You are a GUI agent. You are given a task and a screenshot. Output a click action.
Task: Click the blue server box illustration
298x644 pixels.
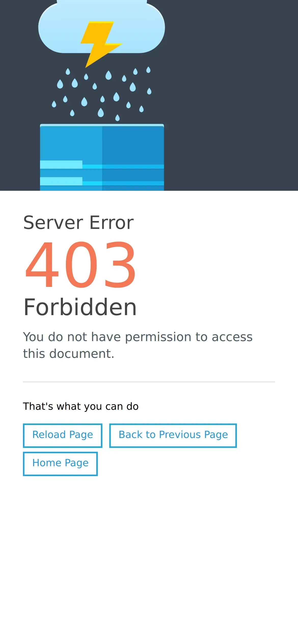tap(102, 157)
